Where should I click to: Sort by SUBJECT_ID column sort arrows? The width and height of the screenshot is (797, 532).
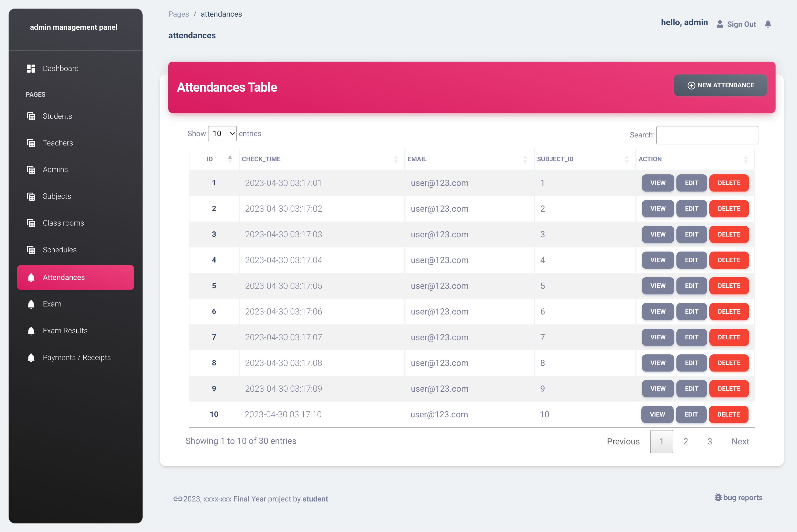pos(626,159)
